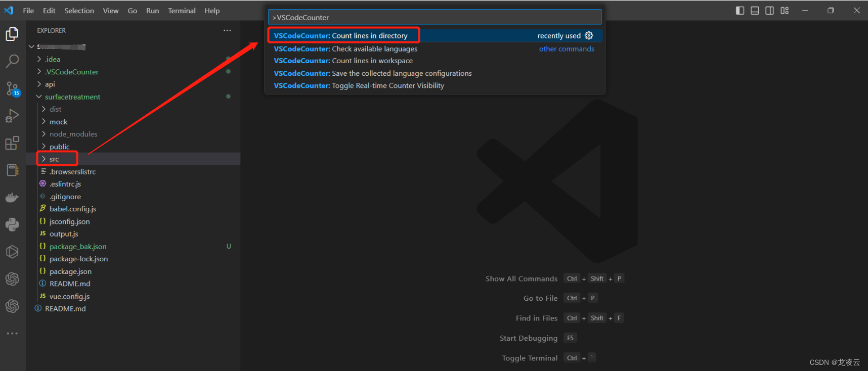Screen dimensions: 868x371
Task: Open the File menu
Action: coord(28,11)
